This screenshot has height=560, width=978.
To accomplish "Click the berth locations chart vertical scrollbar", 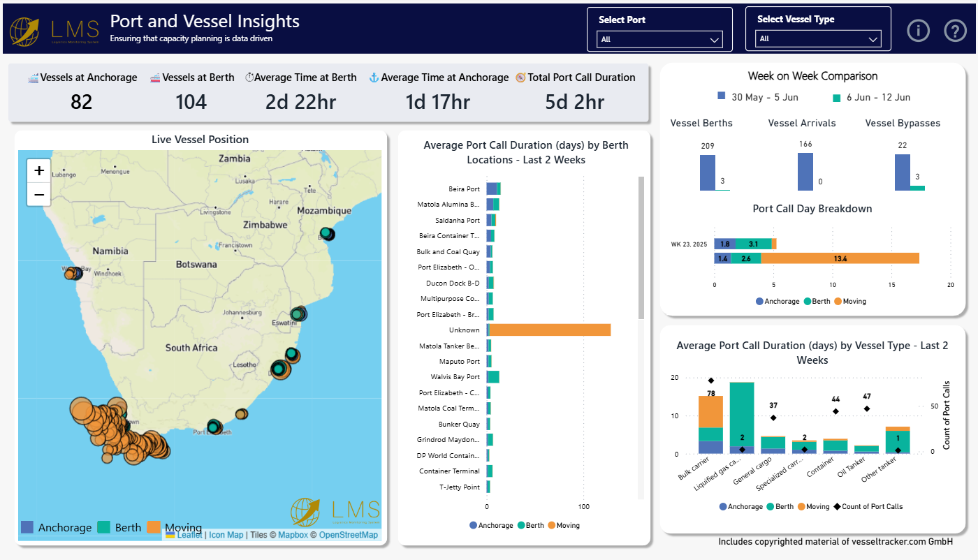I will point(641,248).
